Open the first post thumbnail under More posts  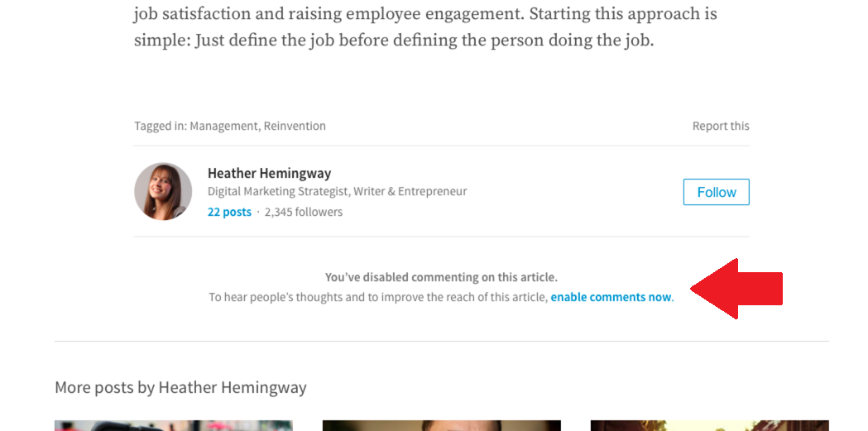173,425
